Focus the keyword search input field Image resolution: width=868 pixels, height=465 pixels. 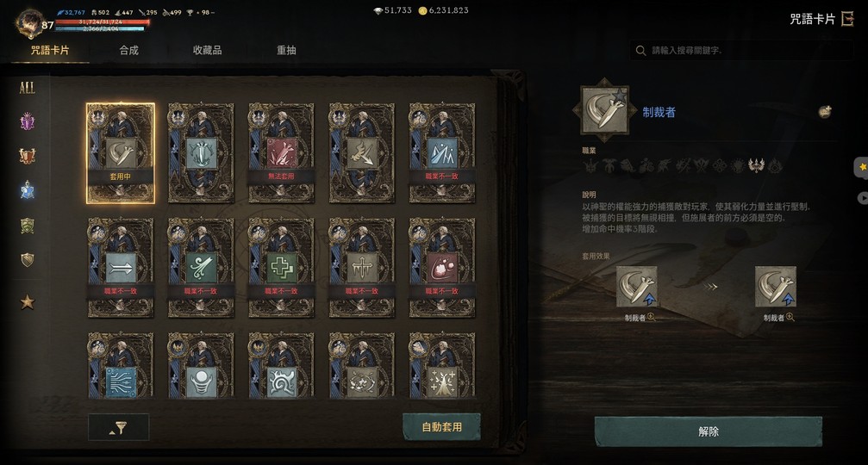(742, 50)
